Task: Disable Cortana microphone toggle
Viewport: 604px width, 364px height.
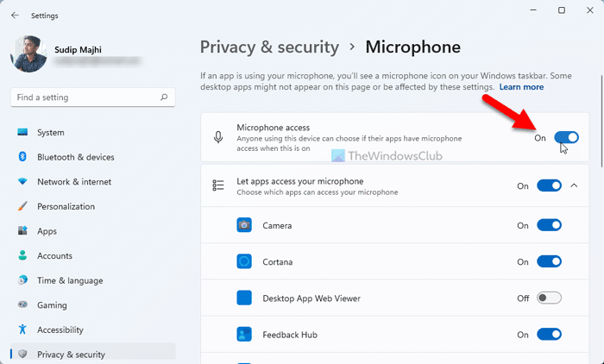Action: click(549, 261)
